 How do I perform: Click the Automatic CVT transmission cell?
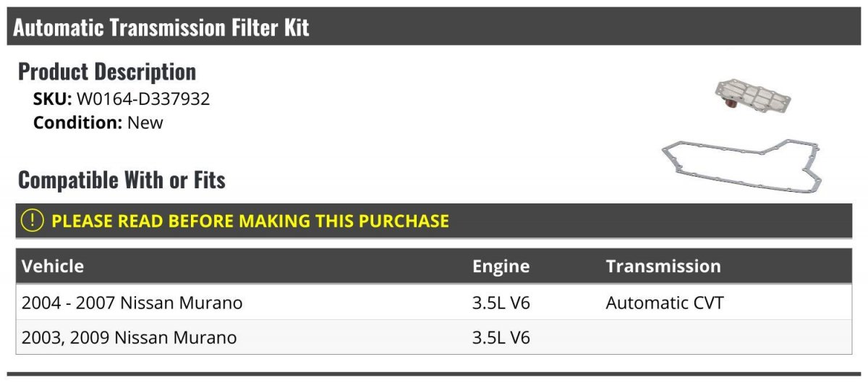click(665, 303)
